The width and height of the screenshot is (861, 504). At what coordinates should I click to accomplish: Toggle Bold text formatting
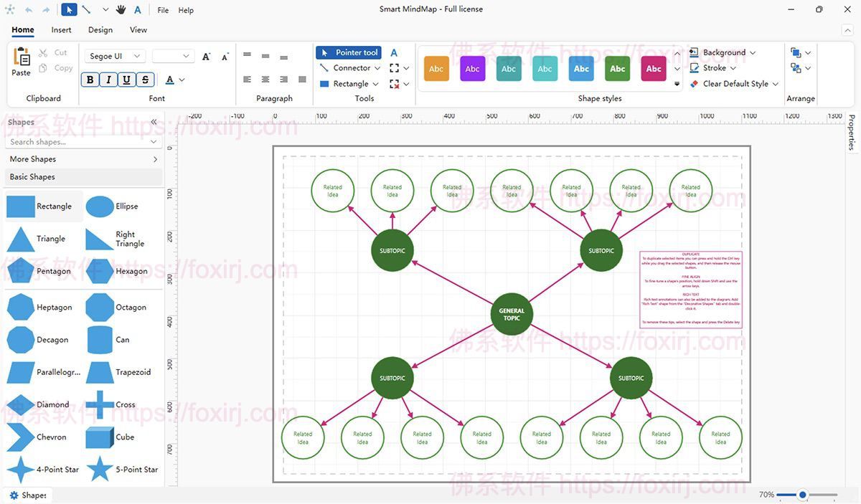(90, 80)
